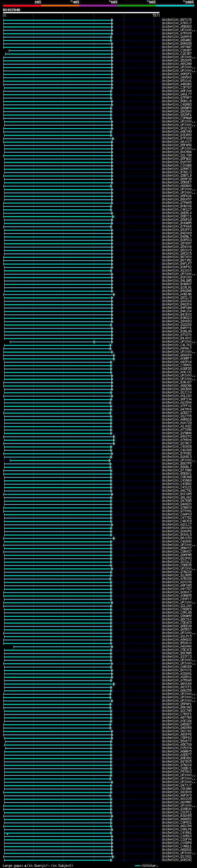Select hit label UniRef100_A9R818
197x868 pixels.
pyautogui.click(x=177, y=419)
